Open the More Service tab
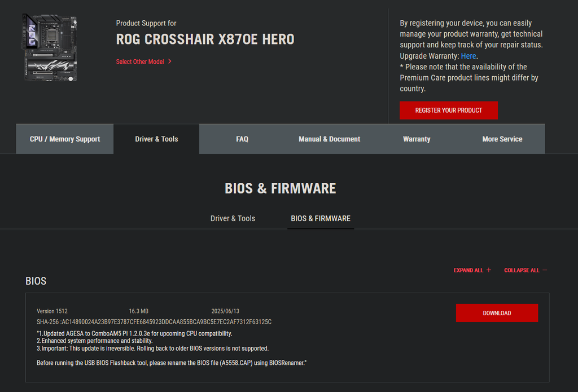578x392 pixels. [x=502, y=139]
